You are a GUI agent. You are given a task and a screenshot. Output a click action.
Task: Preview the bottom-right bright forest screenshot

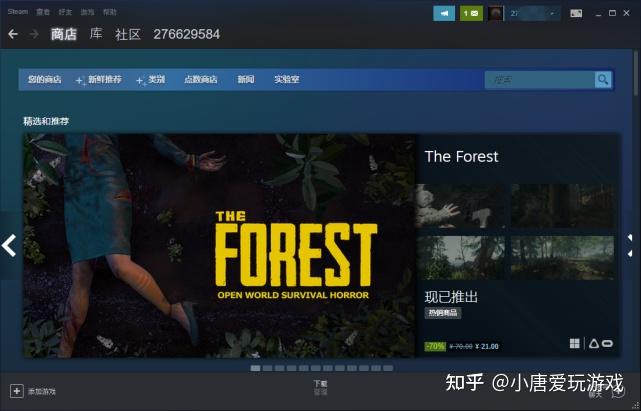coord(563,258)
